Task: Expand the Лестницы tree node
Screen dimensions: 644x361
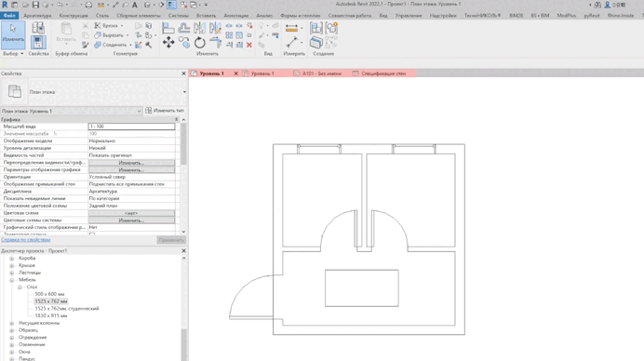Action: coord(12,273)
